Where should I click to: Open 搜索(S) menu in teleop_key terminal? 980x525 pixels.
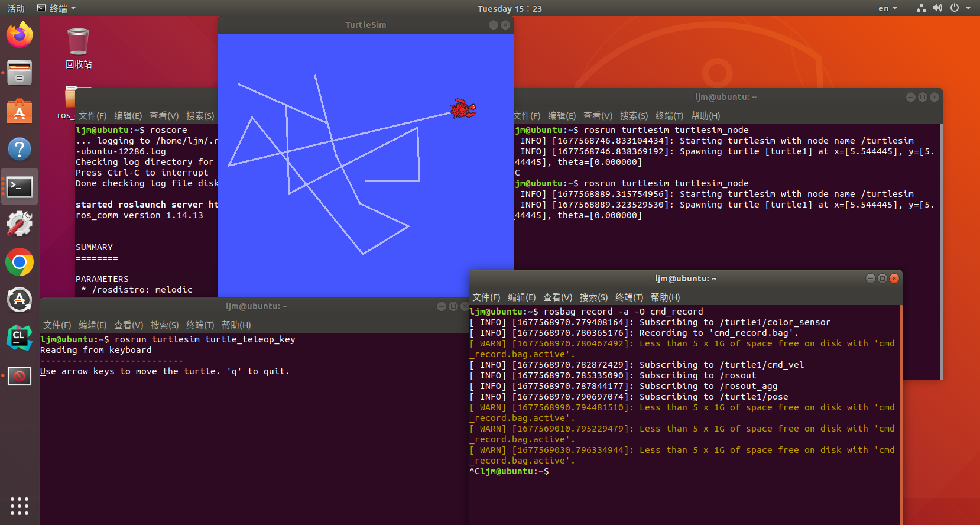[165, 325]
